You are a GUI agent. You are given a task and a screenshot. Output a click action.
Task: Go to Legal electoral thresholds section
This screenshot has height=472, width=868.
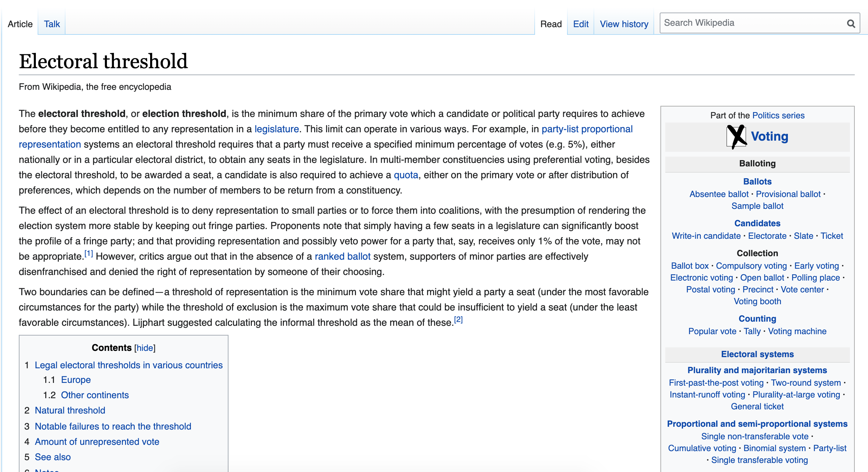(x=129, y=365)
